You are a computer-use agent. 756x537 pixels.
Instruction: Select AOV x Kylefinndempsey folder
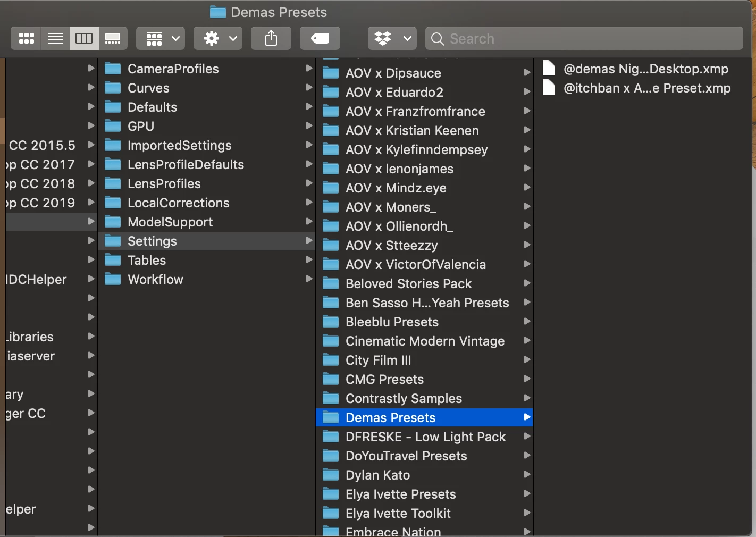pyautogui.click(x=424, y=149)
